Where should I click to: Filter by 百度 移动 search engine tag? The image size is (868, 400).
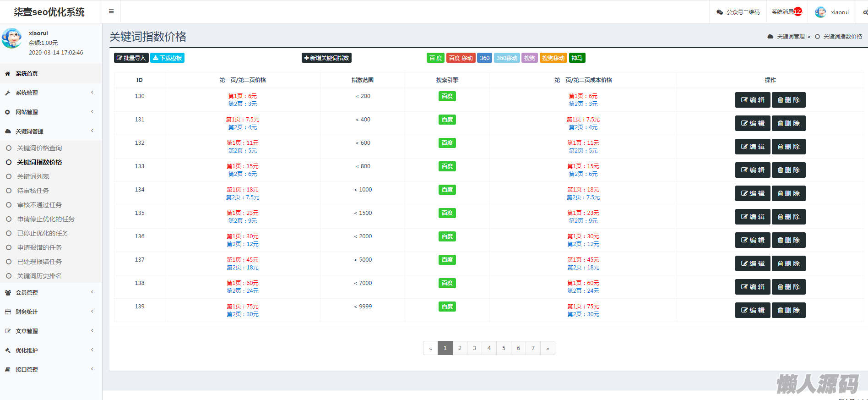pos(461,58)
